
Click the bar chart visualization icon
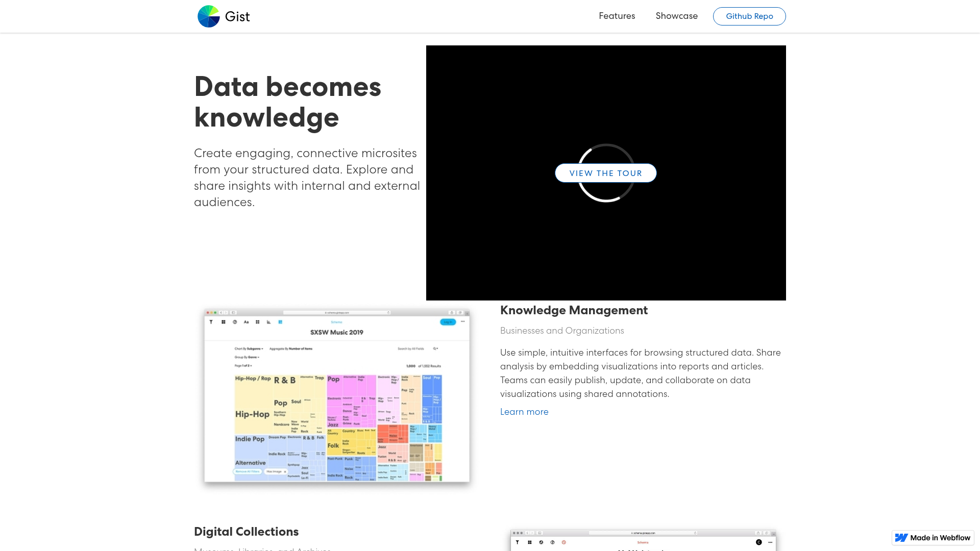point(268,322)
